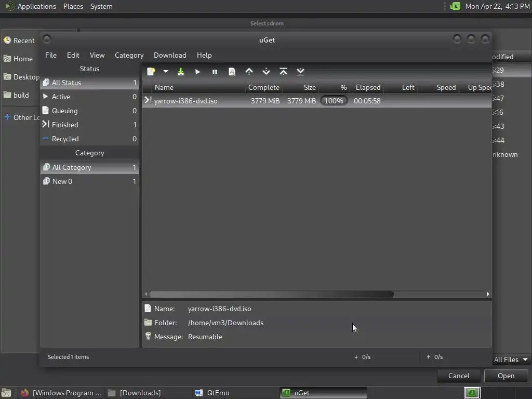Image resolution: width=532 pixels, height=399 pixels.
Task: Pause download with the pause icon
Action: (215, 72)
